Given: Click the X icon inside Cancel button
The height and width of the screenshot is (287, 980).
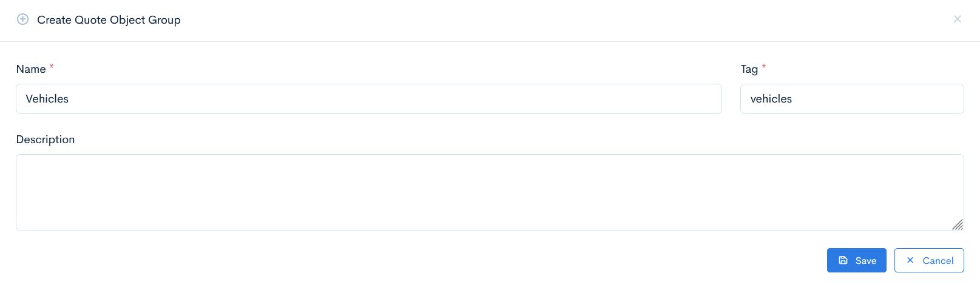Looking at the screenshot, I should pos(910,260).
